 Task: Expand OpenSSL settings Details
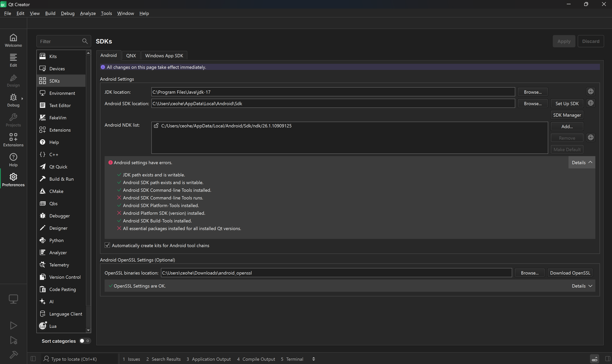(x=582, y=286)
